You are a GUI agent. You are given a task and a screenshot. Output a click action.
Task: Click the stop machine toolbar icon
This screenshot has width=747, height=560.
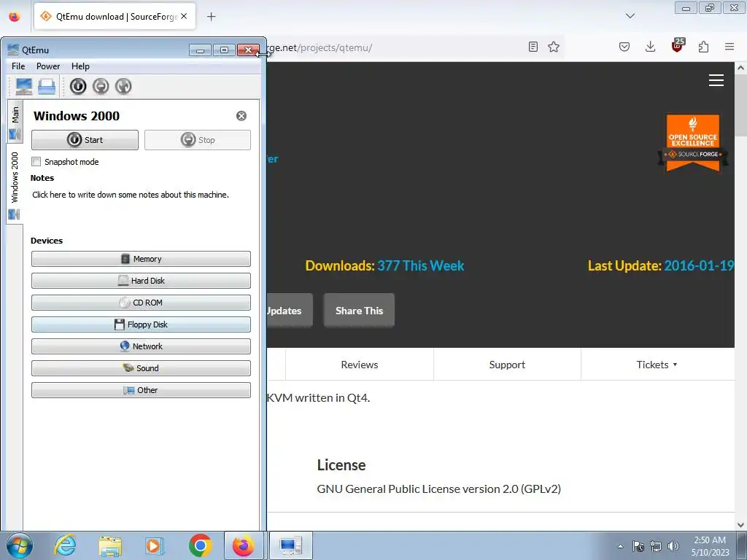pyautogui.click(x=101, y=86)
